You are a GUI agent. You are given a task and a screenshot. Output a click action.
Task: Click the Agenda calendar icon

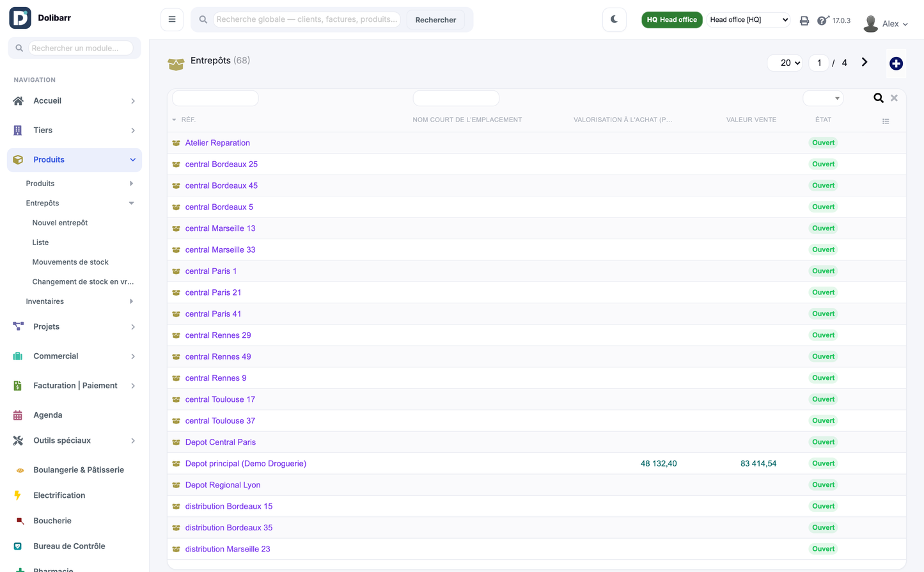pyautogui.click(x=18, y=415)
